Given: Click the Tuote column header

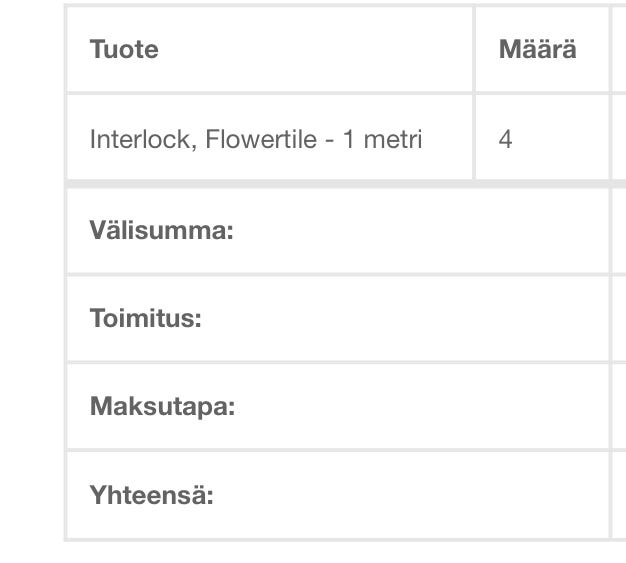Looking at the screenshot, I should coord(124,50).
